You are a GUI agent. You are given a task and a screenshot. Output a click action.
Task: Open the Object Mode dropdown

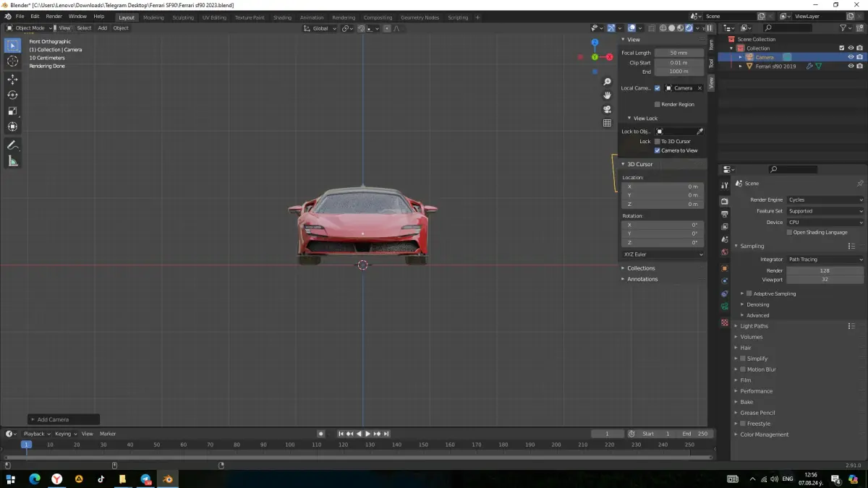point(30,28)
